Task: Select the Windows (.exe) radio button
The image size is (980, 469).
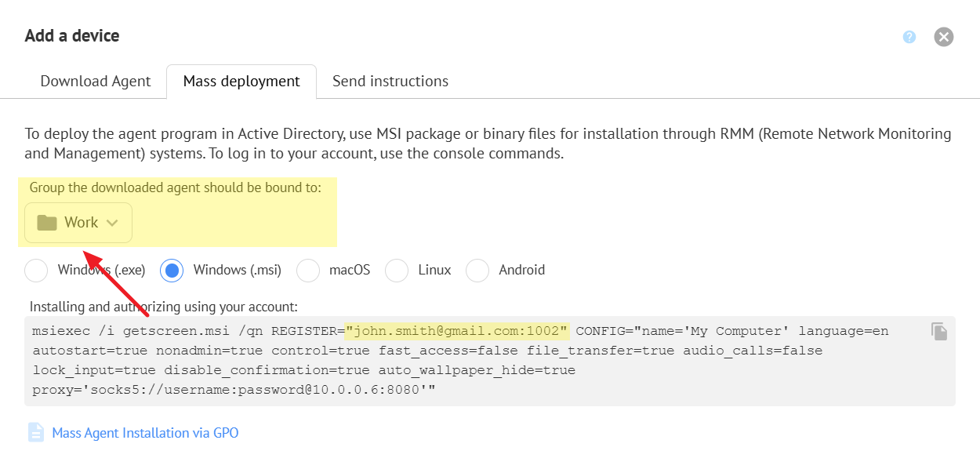Action: tap(36, 271)
